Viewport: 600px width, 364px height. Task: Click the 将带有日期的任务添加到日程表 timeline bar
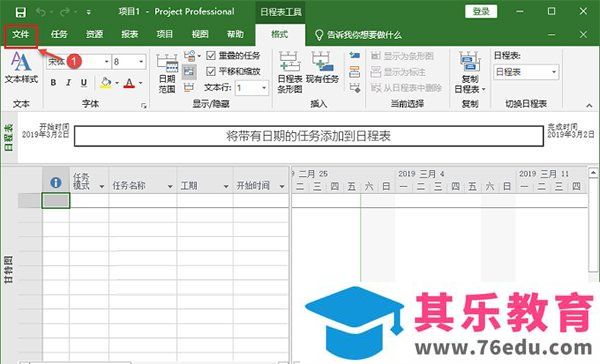coord(308,136)
